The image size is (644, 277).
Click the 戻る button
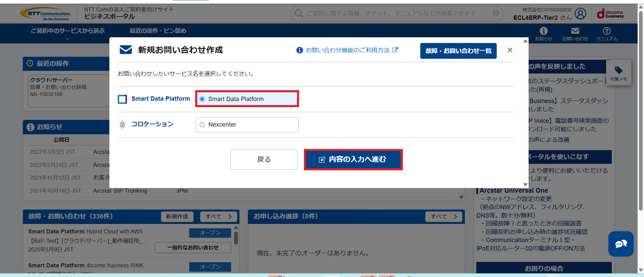pos(264,159)
